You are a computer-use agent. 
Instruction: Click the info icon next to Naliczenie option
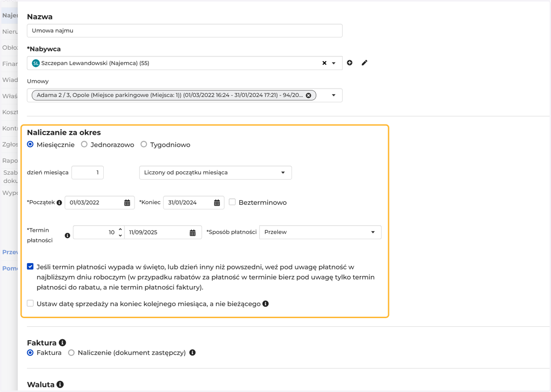tap(192, 353)
